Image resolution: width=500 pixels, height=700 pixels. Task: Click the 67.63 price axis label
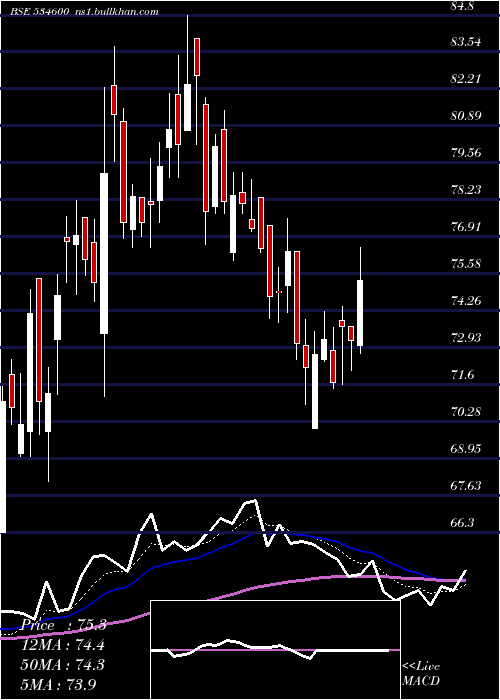(466, 486)
